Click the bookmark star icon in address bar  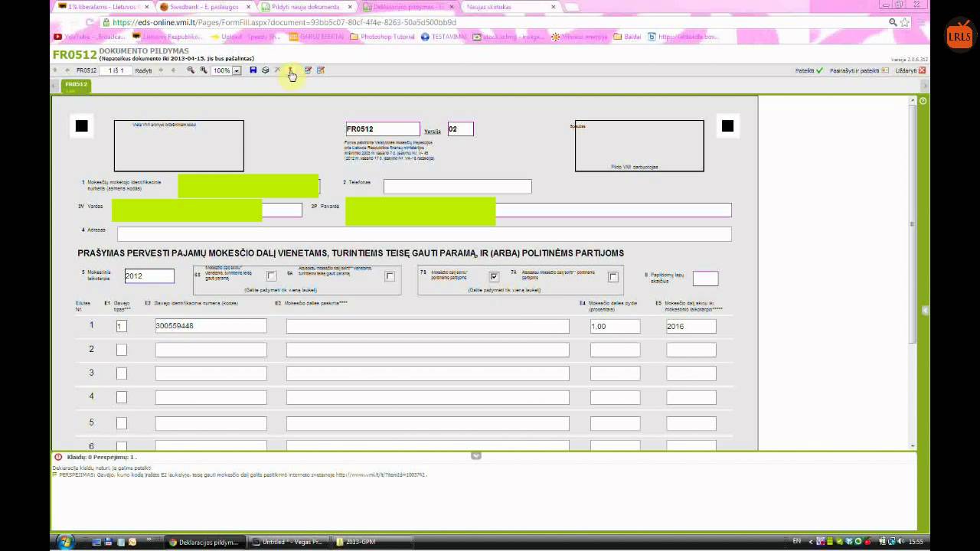[x=905, y=23]
